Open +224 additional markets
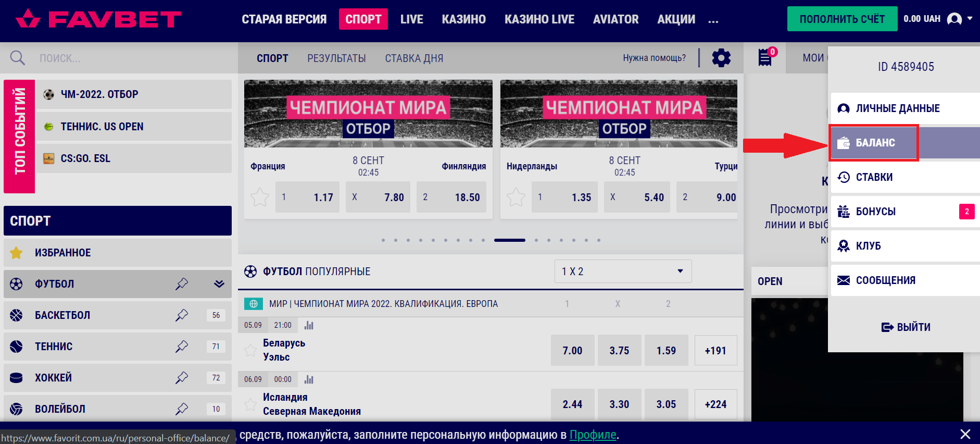Image resolution: width=980 pixels, height=444 pixels. [x=715, y=404]
